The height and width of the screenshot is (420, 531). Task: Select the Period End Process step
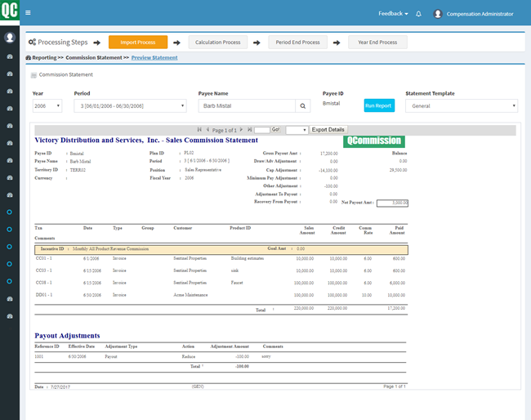pos(297,42)
